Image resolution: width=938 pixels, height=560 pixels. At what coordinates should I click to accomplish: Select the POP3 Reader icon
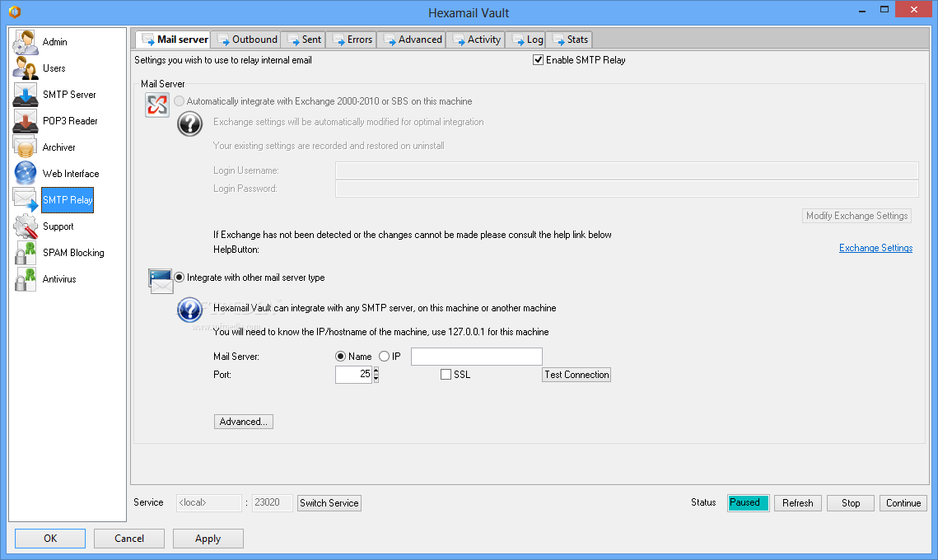[x=26, y=121]
